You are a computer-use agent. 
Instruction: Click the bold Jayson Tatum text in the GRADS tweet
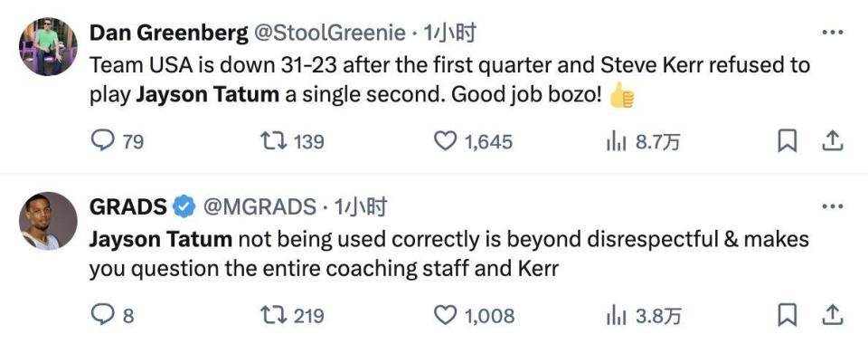click(161, 240)
